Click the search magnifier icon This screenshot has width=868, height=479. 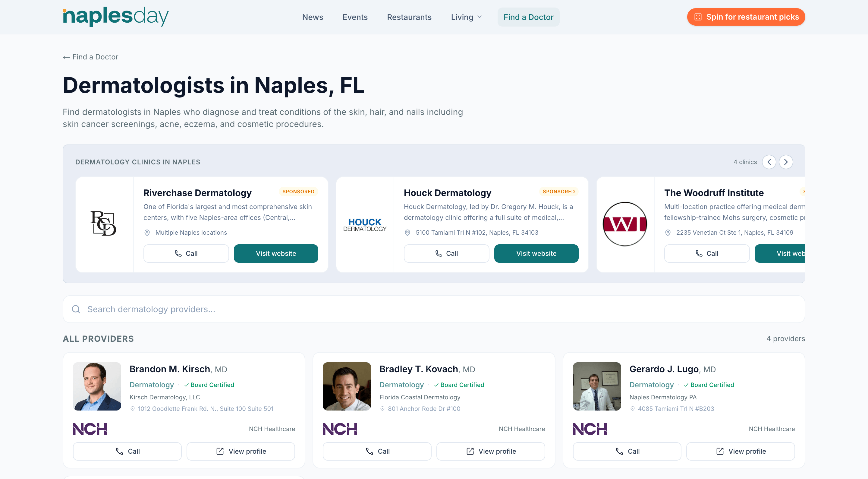pyautogui.click(x=76, y=309)
